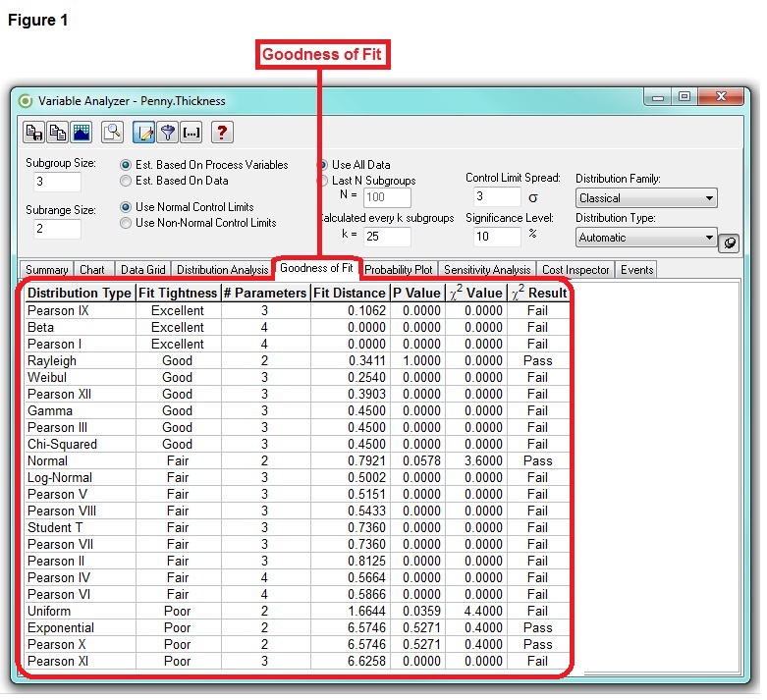The width and height of the screenshot is (767, 700).
Task: Click the k = 25 input field
Action: (387, 237)
